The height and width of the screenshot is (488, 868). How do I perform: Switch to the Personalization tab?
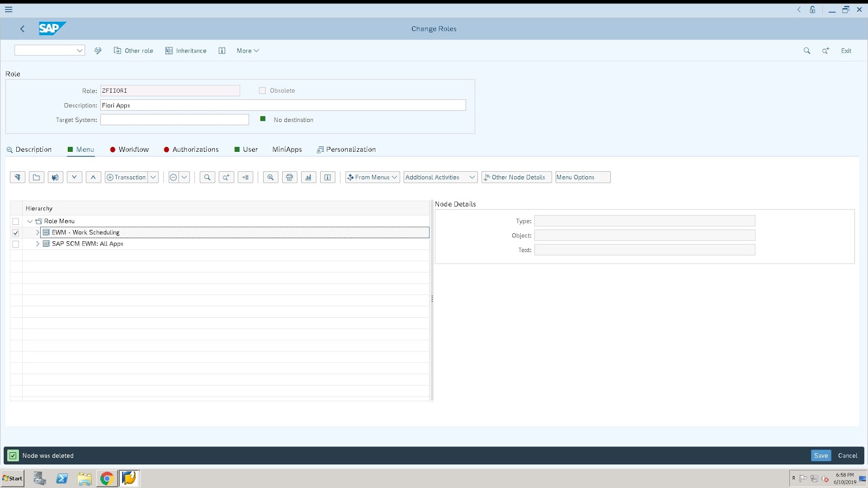tap(346, 150)
